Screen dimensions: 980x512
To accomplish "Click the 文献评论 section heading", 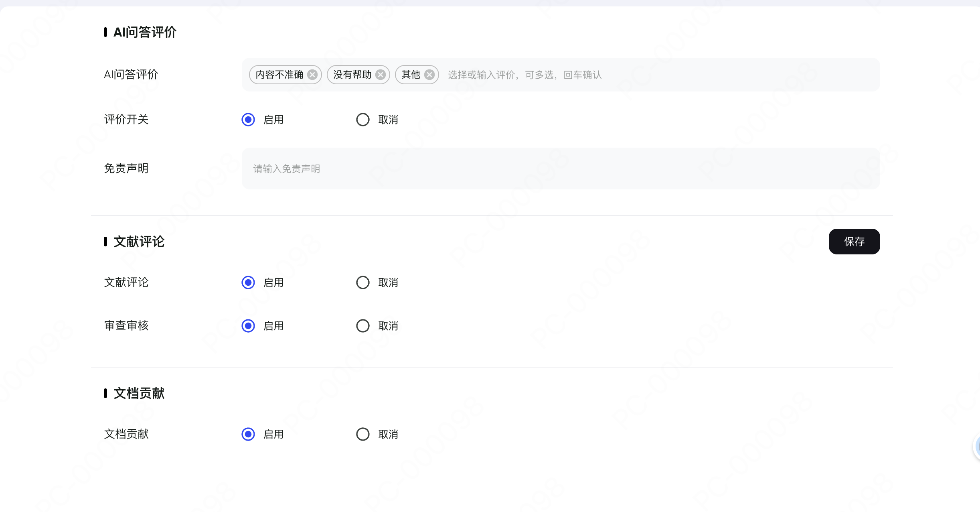I will tap(139, 242).
